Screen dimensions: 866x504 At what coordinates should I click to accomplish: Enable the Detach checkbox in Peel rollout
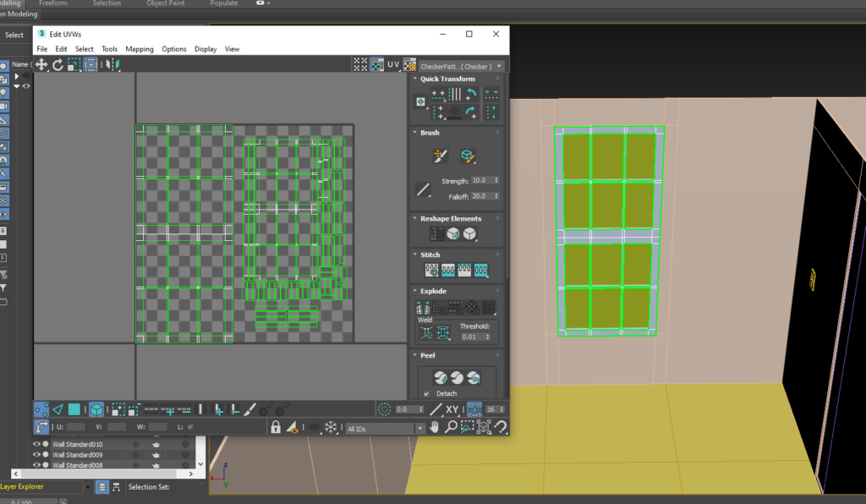[425, 394]
